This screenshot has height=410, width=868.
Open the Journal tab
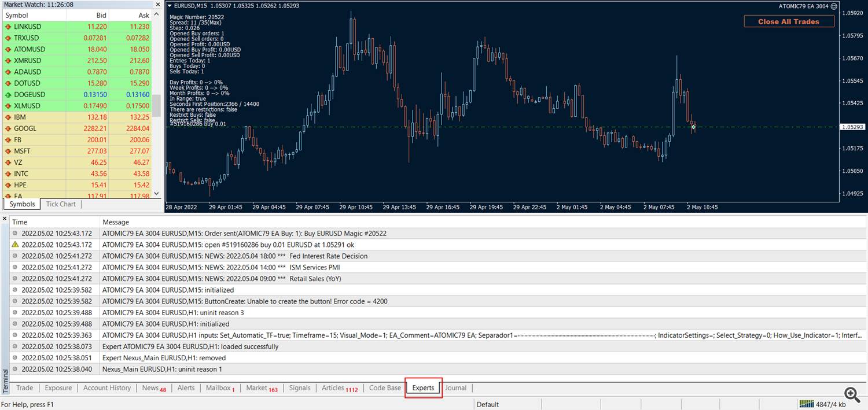(x=455, y=388)
